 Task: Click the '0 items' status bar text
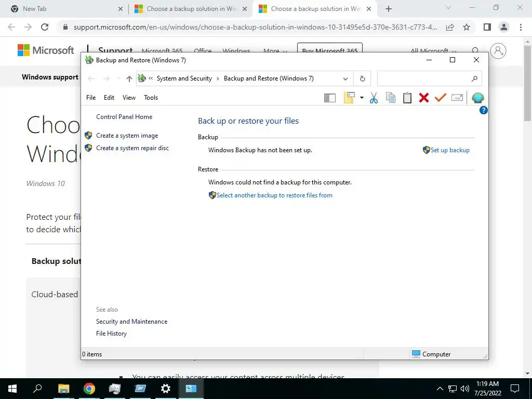point(92,354)
